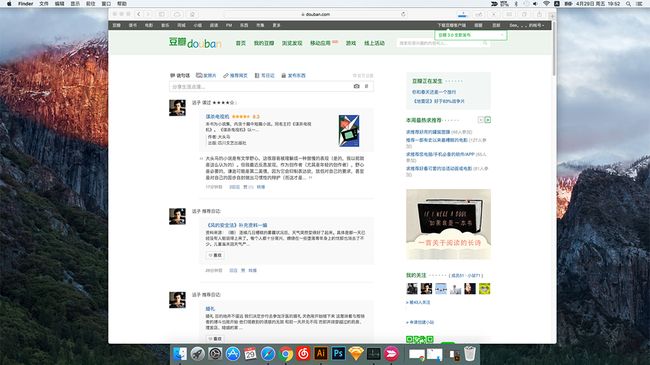Open the volume control in menu bar
The width and height of the screenshot is (650, 365).
pyautogui.click(x=535, y=3)
